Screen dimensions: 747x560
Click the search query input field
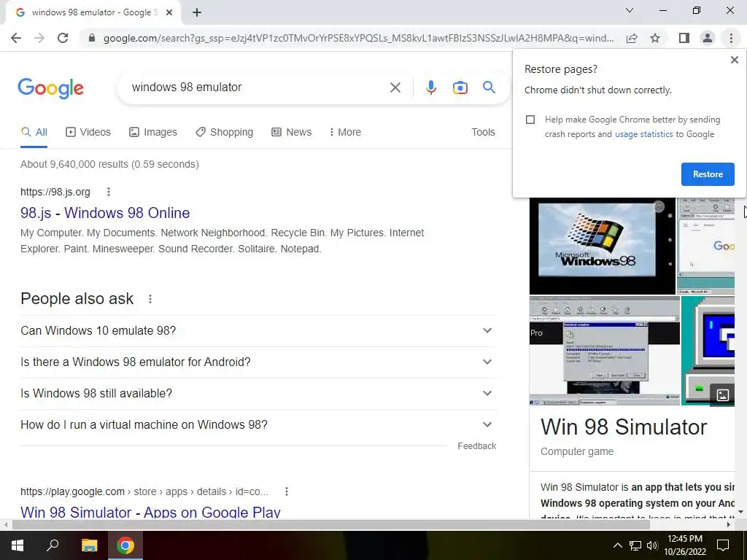point(258,87)
